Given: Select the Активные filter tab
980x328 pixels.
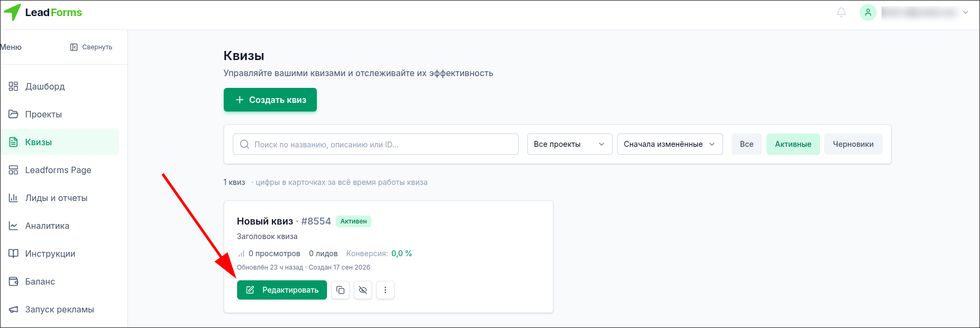Looking at the screenshot, I should tap(793, 144).
